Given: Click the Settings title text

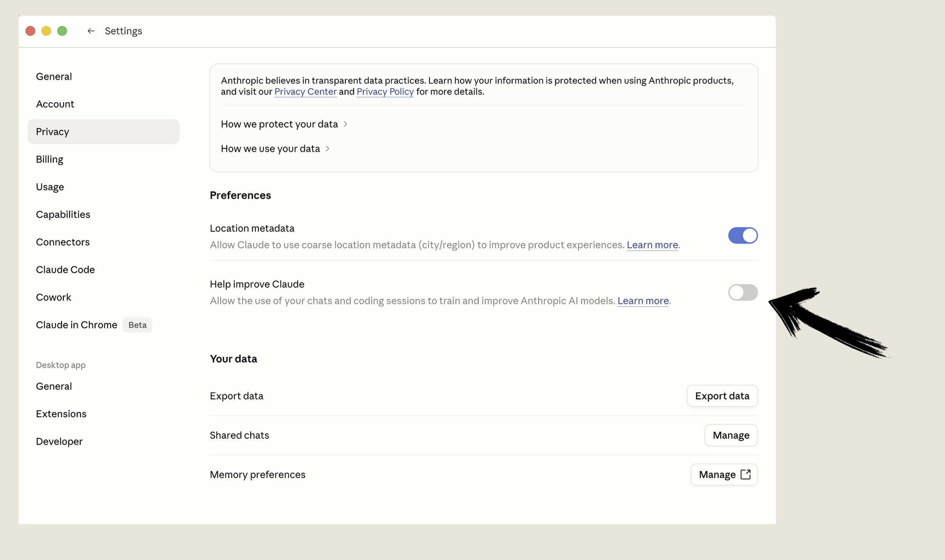Looking at the screenshot, I should 124,31.
